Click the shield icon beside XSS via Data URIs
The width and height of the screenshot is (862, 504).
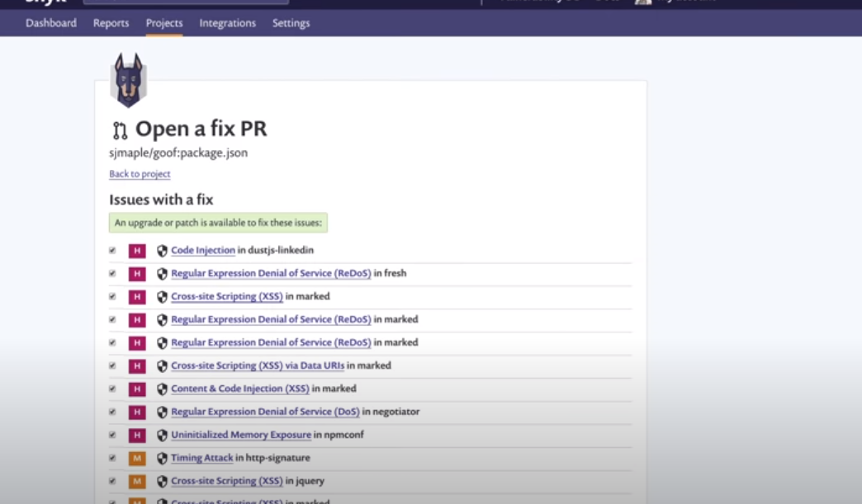pos(162,366)
